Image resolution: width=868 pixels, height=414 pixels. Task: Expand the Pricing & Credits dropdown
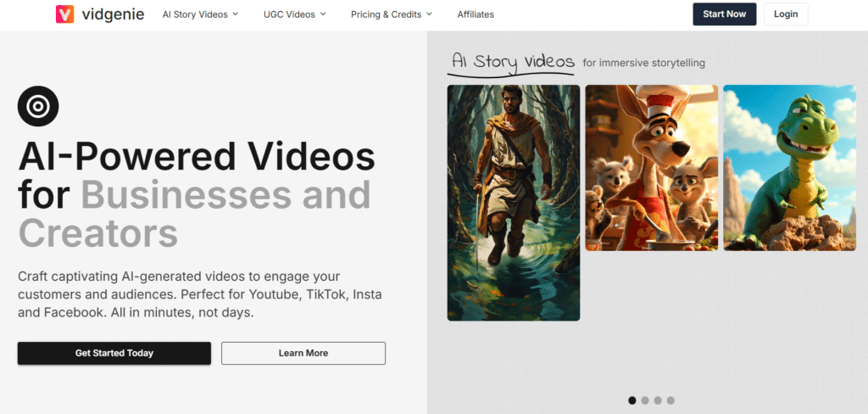pyautogui.click(x=391, y=14)
